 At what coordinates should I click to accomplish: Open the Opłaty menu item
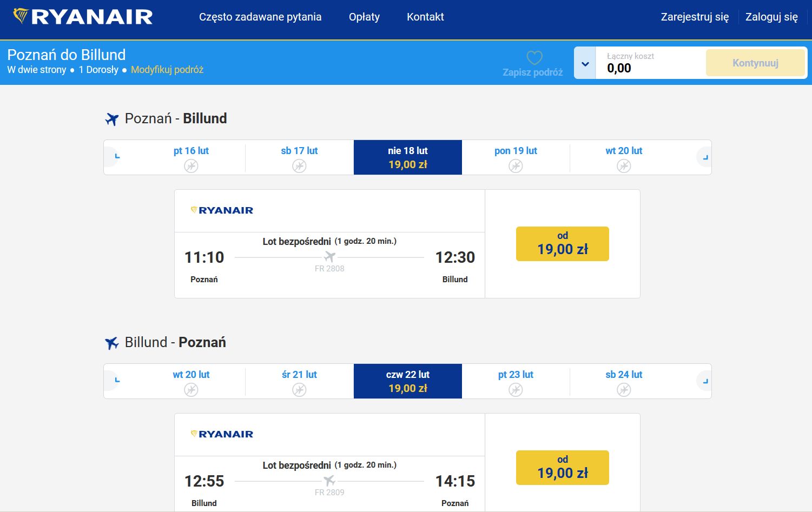(x=364, y=17)
